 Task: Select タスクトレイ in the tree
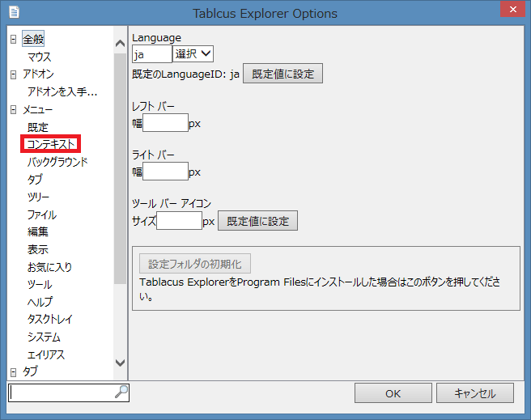[49, 320]
